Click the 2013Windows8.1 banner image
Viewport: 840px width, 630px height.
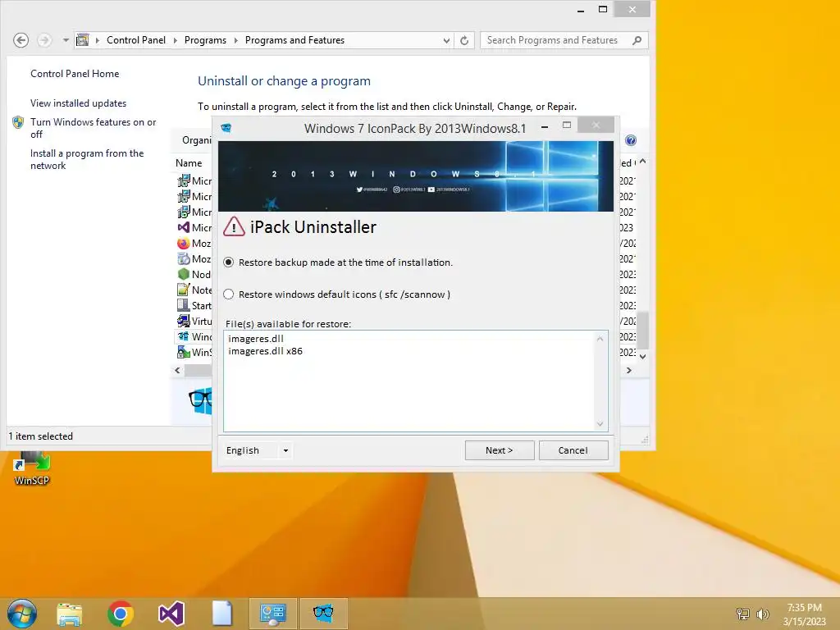tap(416, 176)
